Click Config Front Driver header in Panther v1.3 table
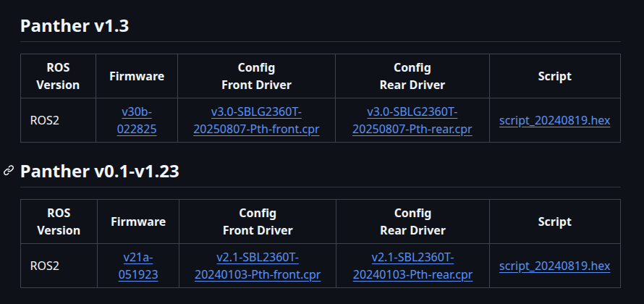644x304 pixels. pos(256,76)
